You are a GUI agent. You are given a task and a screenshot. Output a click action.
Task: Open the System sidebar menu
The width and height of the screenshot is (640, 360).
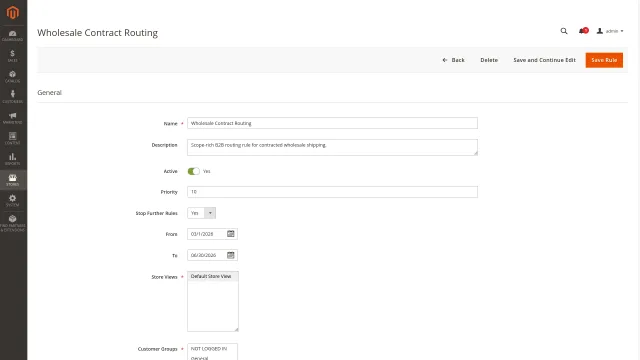click(13, 200)
